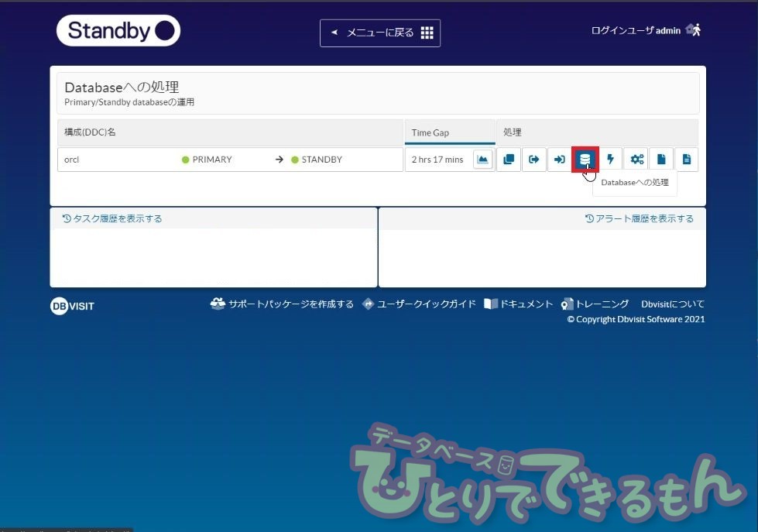Show alert history via アラート履歴を表示する
This screenshot has width=758, height=532.
pyautogui.click(x=639, y=218)
